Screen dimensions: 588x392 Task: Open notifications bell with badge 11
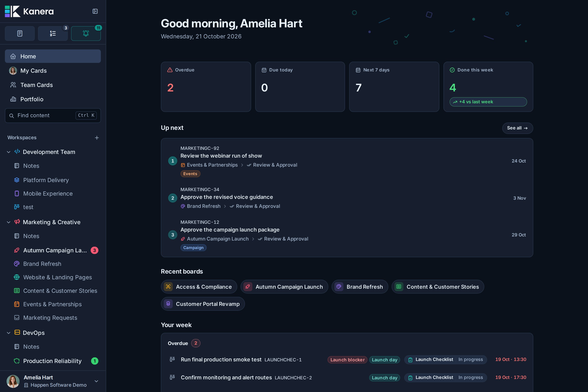(86, 33)
